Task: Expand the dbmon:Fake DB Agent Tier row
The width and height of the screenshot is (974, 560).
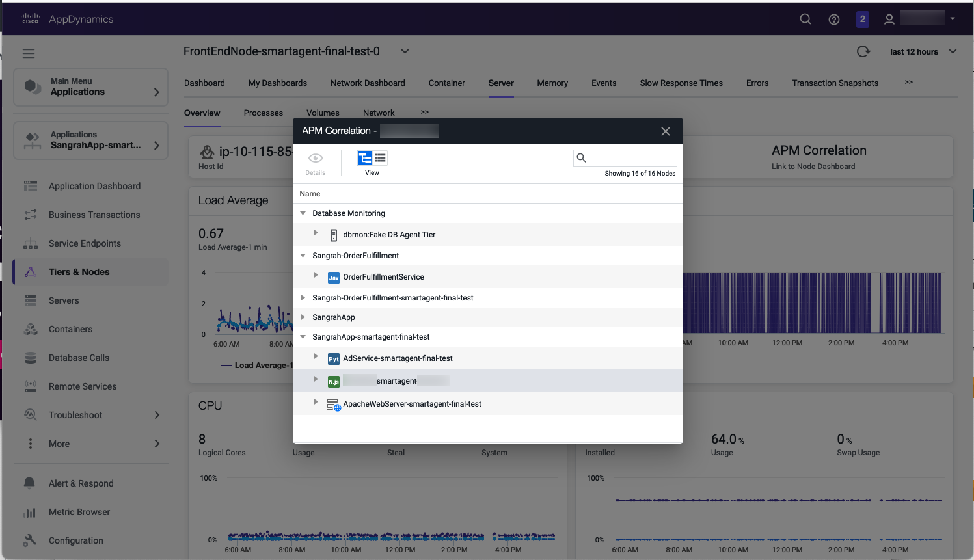Action: coord(316,233)
